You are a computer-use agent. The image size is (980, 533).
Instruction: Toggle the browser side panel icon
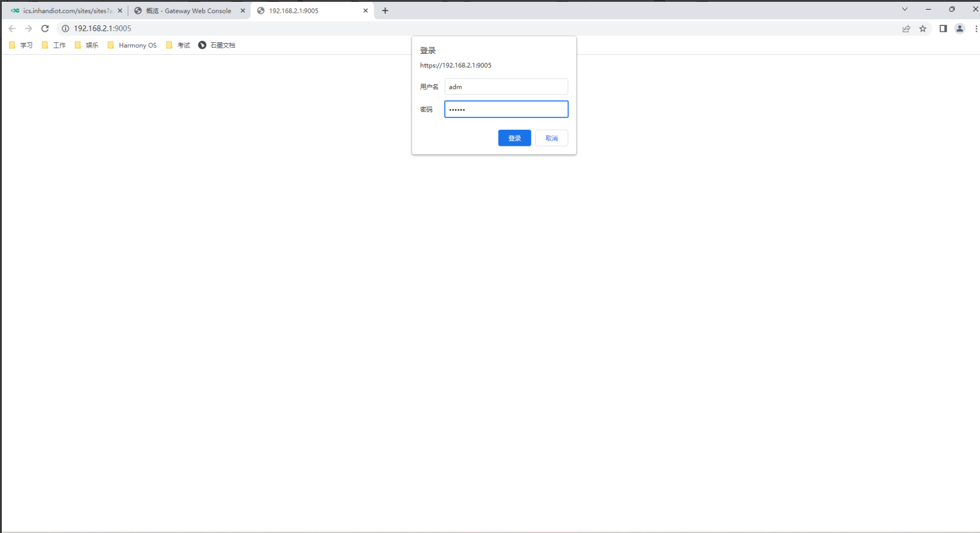tap(943, 28)
